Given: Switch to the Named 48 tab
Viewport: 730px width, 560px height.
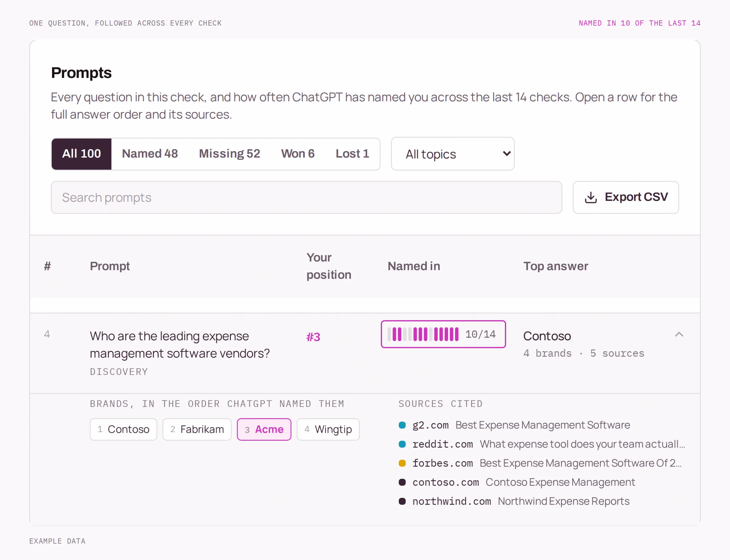Looking at the screenshot, I should pyautogui.click(x=150, y=154).
